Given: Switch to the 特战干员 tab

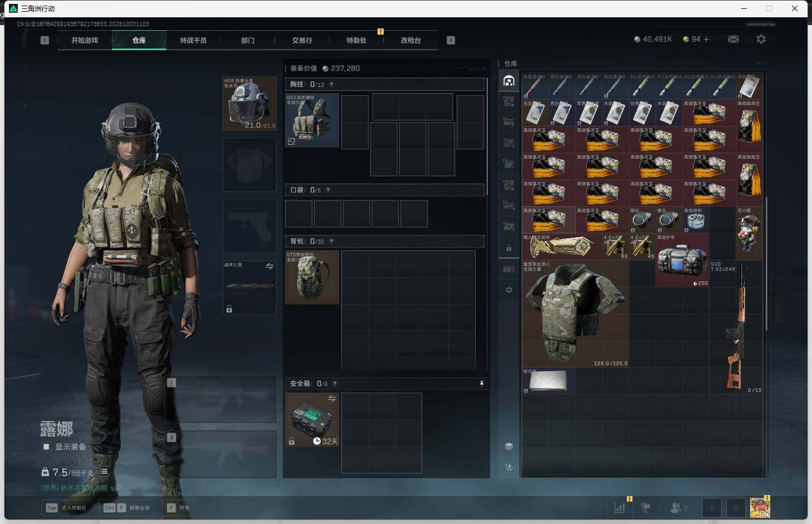Looking at the screenshot, I should (194, 40).
